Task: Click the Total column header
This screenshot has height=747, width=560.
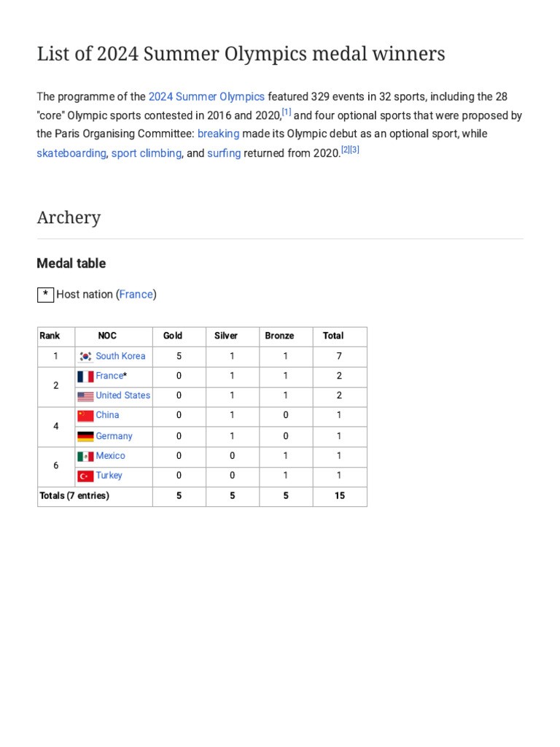Action: (333, 336)
